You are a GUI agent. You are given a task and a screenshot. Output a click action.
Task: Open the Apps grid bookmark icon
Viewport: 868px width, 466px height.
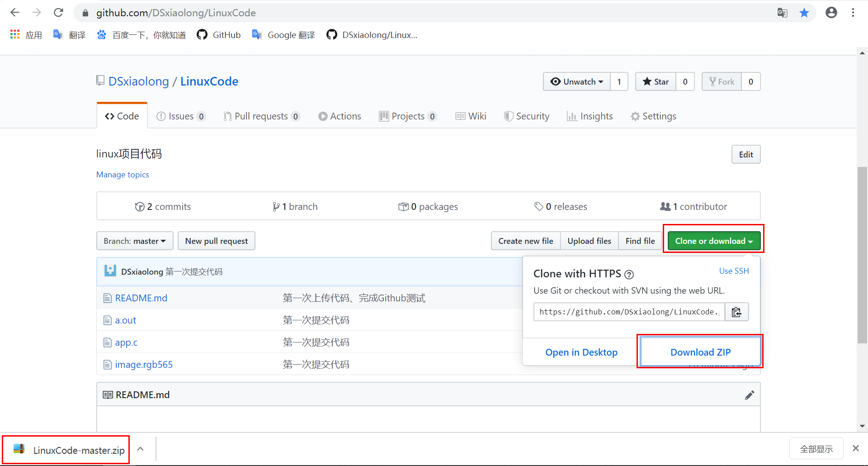pos(15,35)
